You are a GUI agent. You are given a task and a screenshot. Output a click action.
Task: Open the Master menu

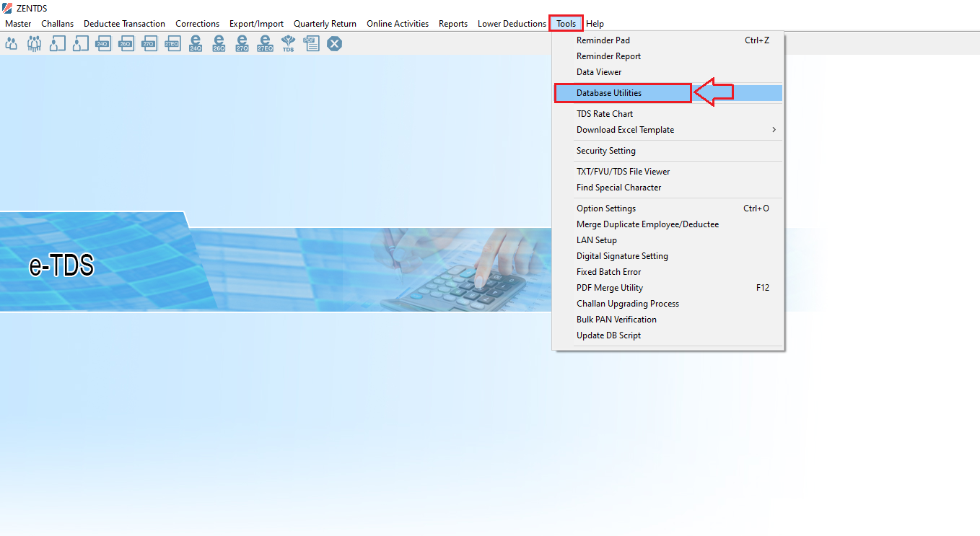(18, 24)
